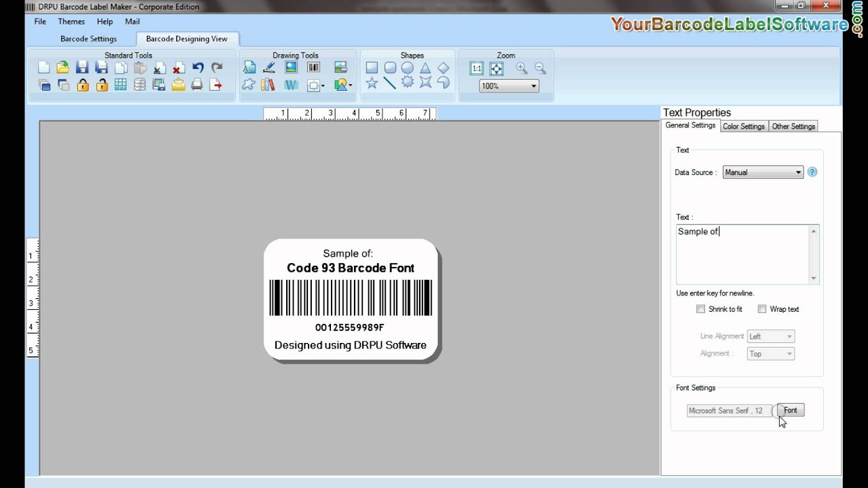Viewport: 868px width, 488px height.
Task: Open the Other Settings tab
Action: 793,126
